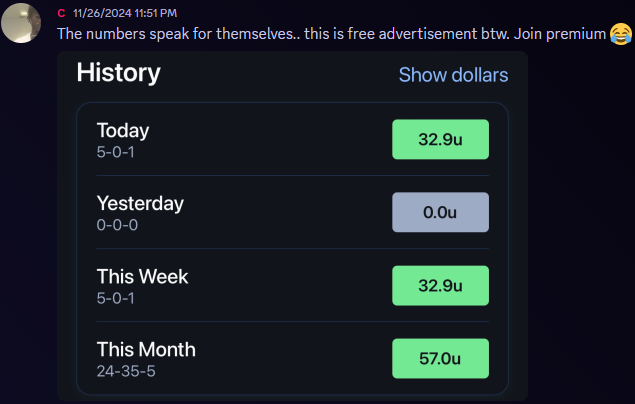635x404 pixels.
Task: Click the user's round profile avatar
Action: tap(21, 23)
